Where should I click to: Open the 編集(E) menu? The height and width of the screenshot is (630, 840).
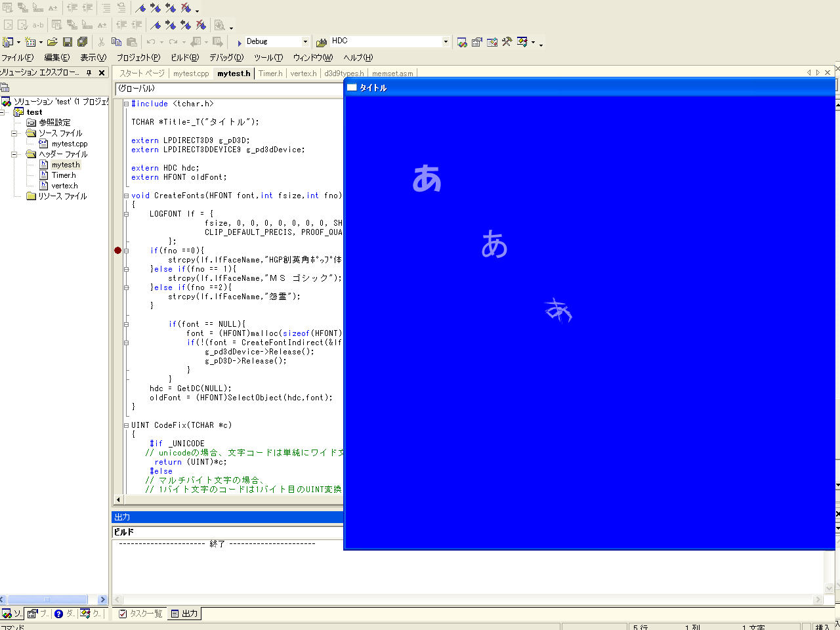pos(57,58)
